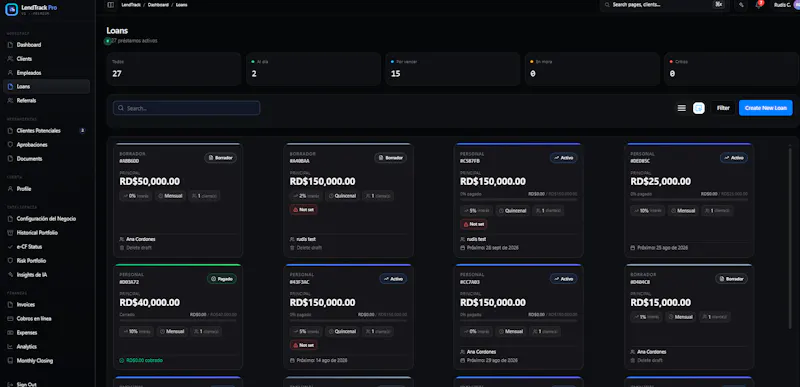This screenshot has width=800, height=387.
Task: Click Borrador badge on RD$50,000.00 card
Action: coord(220,158)
